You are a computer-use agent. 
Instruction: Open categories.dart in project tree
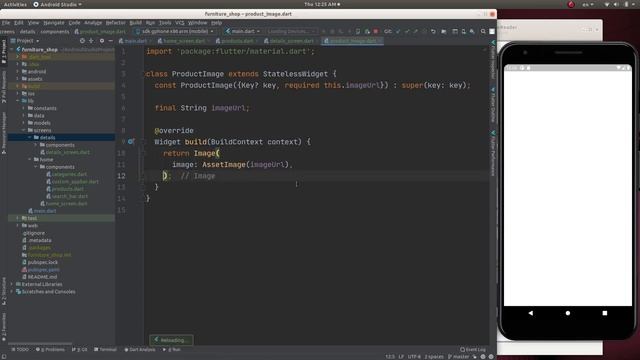(x=69, y=174)
